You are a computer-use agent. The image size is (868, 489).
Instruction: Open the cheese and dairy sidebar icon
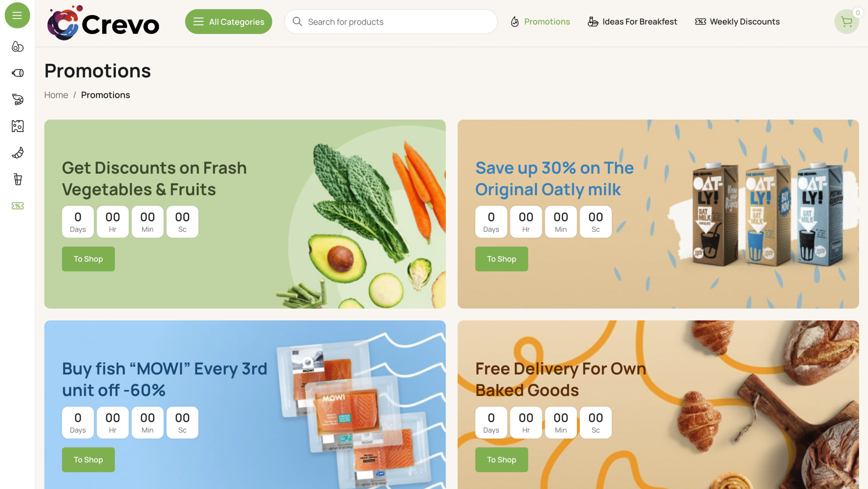[18, 126]
